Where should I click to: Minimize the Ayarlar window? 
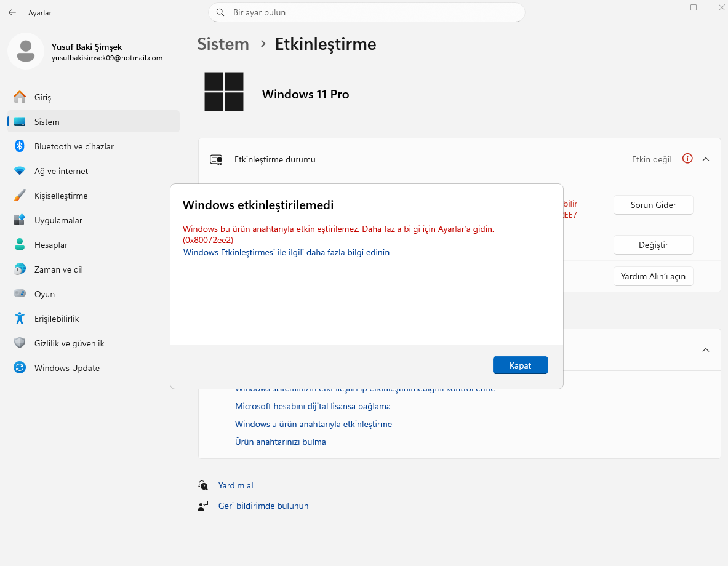click(665, 7)
